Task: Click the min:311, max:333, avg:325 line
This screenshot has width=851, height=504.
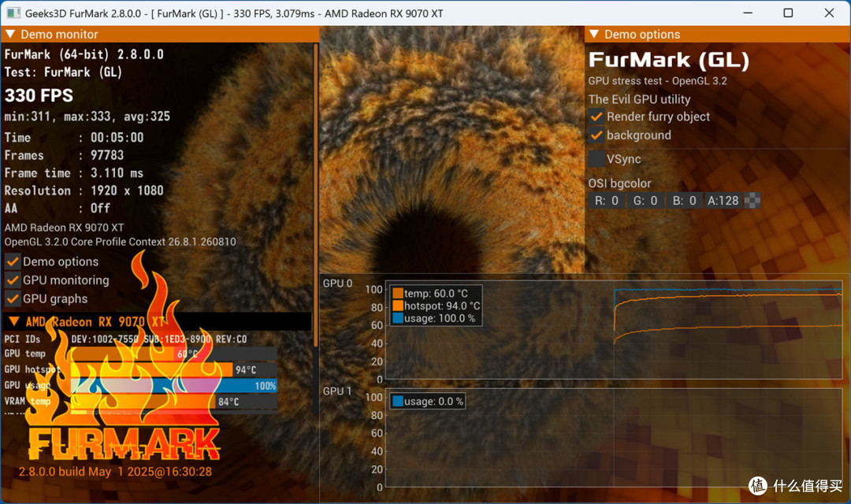Action: [x=87, y=117]
